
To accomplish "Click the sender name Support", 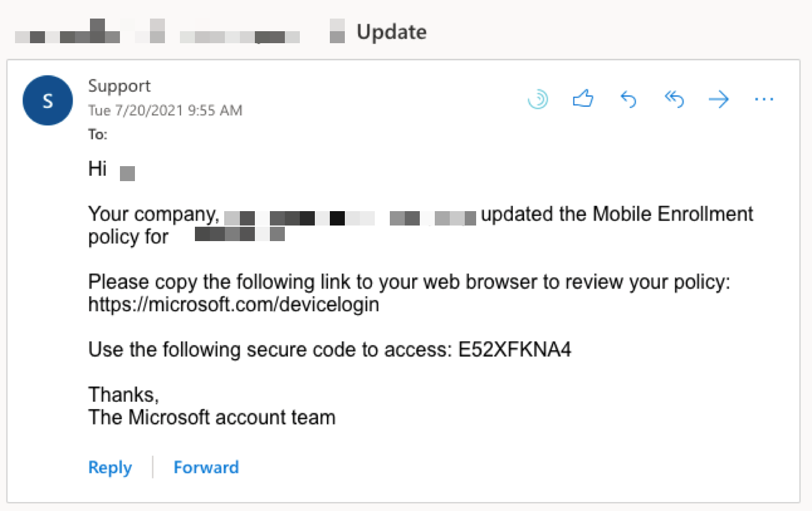I will pyautogui.click(x=119, y=86).
